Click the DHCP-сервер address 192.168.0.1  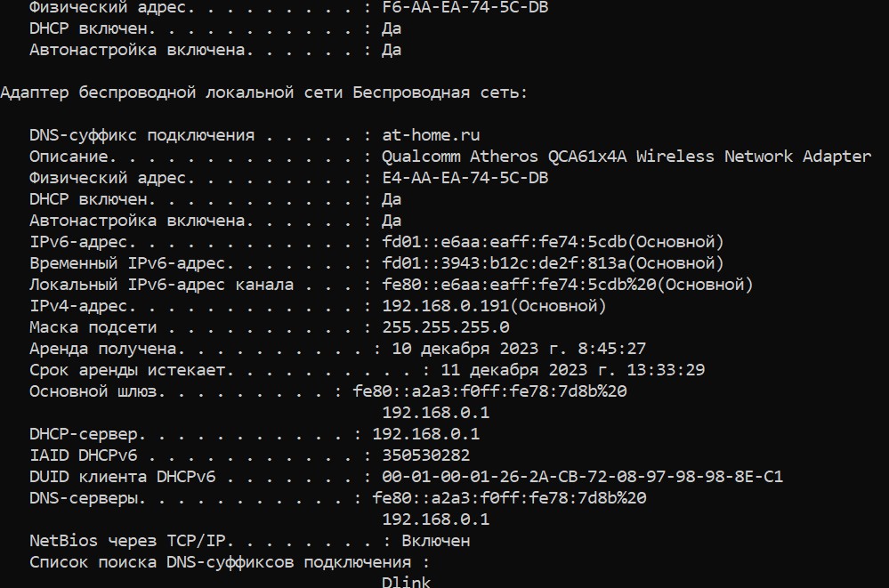[x=426, y=434]
